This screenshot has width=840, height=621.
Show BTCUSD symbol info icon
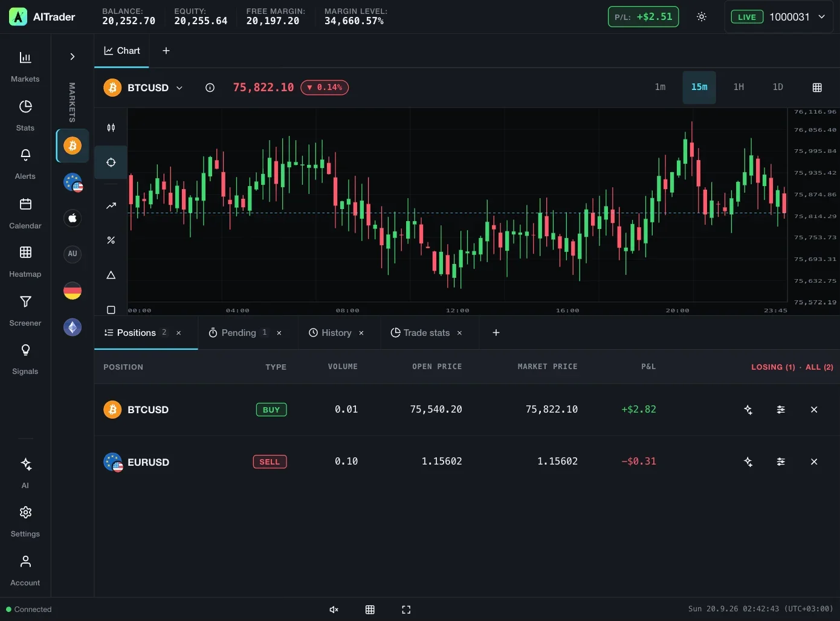click(210, 88)
